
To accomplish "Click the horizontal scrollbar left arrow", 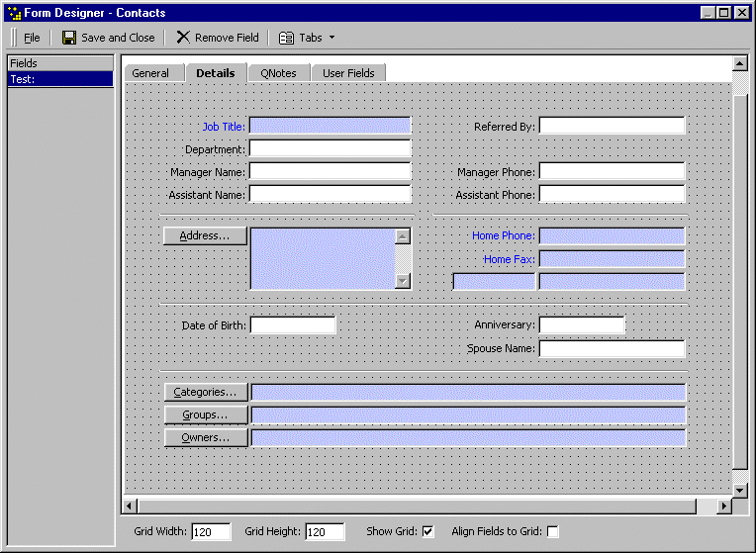I will pyautogui.click(x=130, y=506).
